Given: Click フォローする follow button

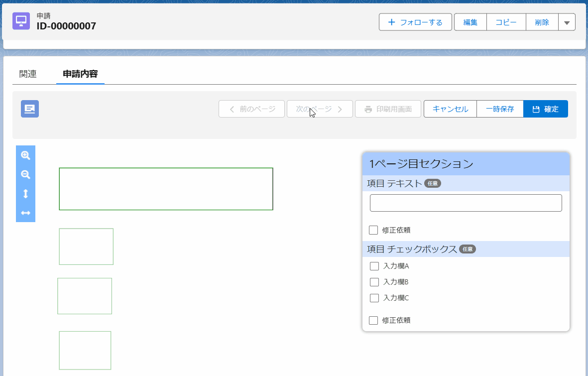Looking at the screenshot, I should 415,22.
